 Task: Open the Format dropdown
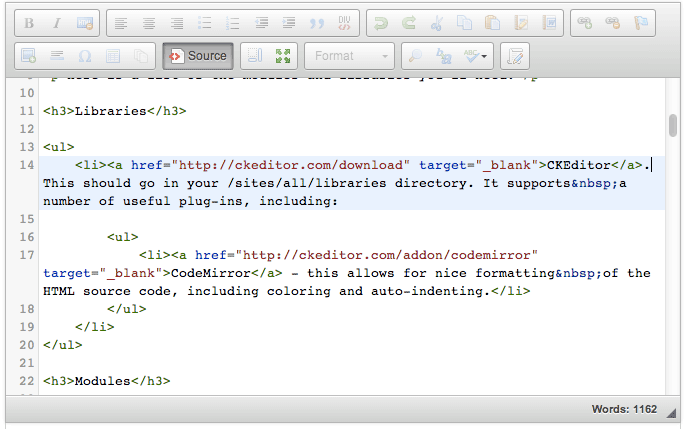349,56
